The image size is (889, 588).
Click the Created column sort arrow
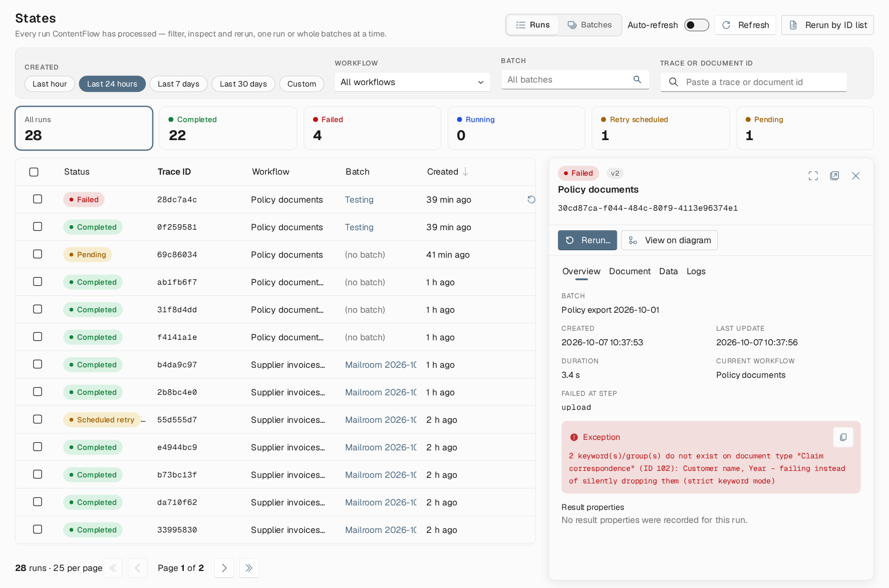tap(465, 172)
